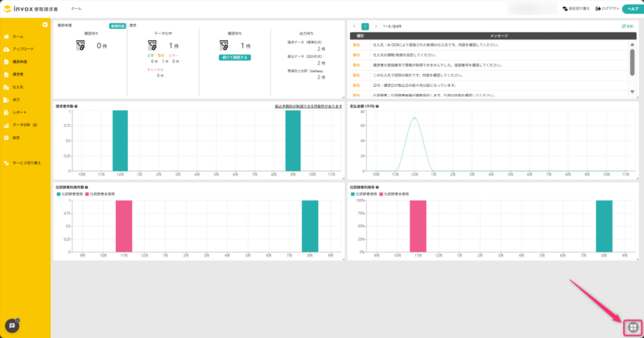Click the 12月 peak in 支払金額 chart
Screen dimensions: 644x338
(415, 118)
